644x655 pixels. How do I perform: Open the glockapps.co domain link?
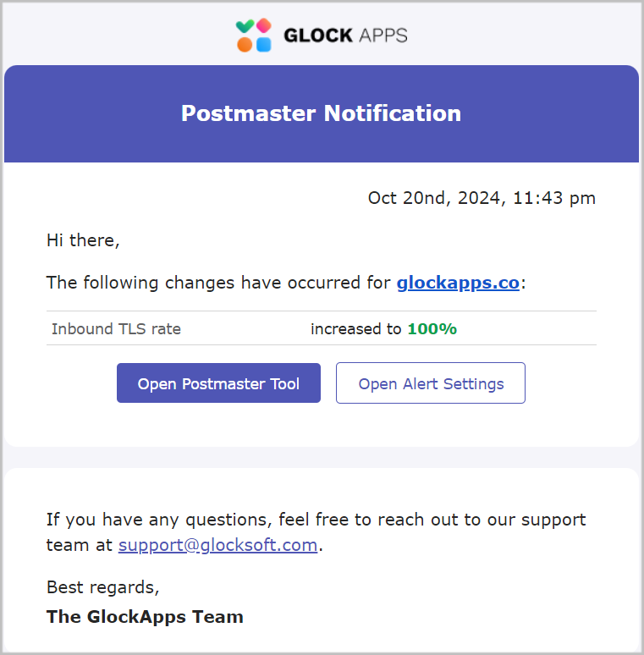(x=458, y=283)
